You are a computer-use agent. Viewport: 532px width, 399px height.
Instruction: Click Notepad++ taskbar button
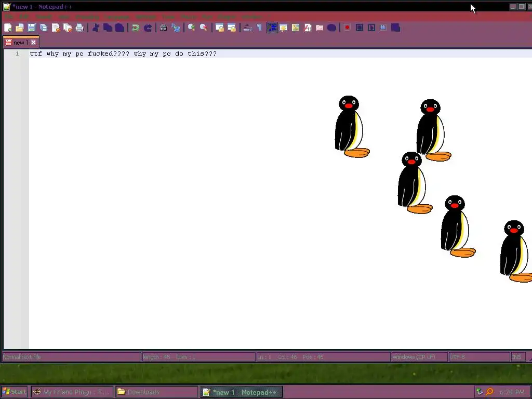241,392
